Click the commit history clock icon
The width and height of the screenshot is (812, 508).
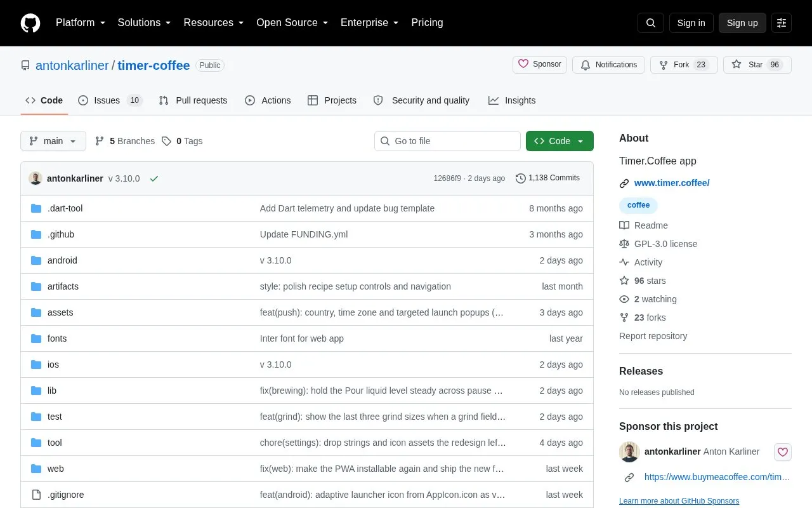521,178
